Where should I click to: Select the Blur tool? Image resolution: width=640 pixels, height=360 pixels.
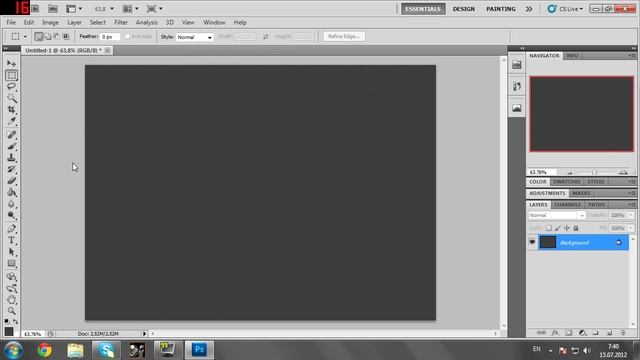pos(11,204)
